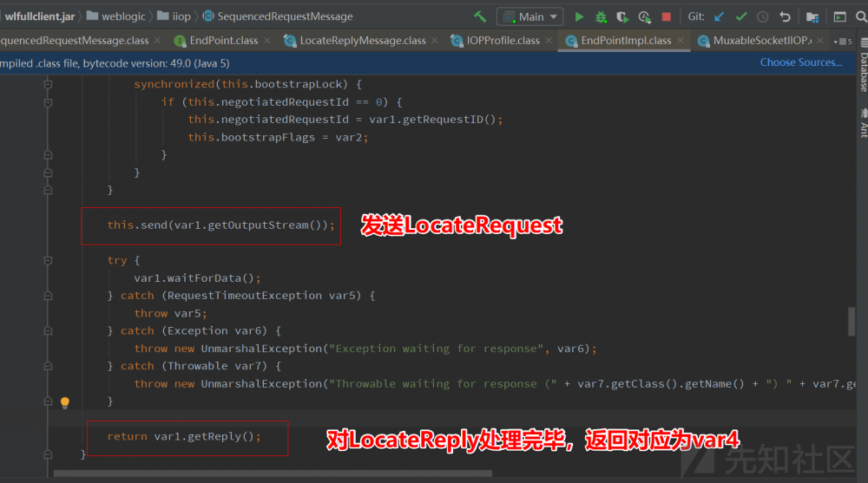Viewport: 868px width, 483px height.
Task: Click the Git: label in toolbar
Action: [696, 16]
